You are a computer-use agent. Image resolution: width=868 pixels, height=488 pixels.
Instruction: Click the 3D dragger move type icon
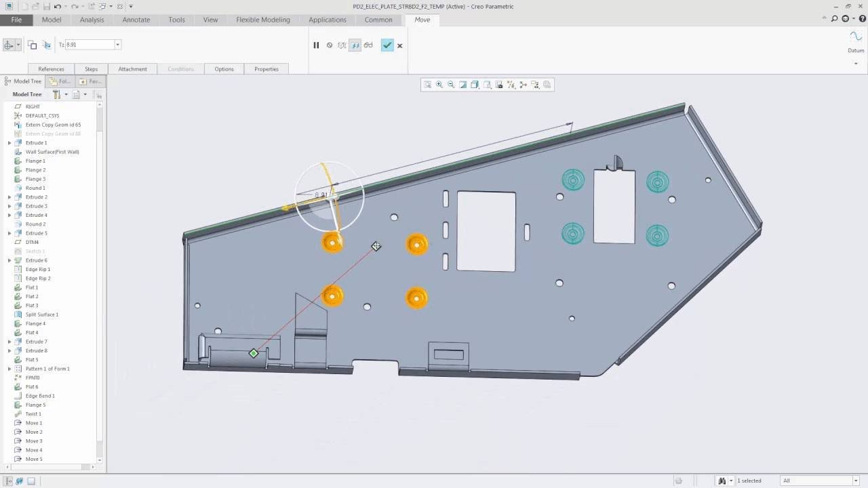(x=9, y=45)
